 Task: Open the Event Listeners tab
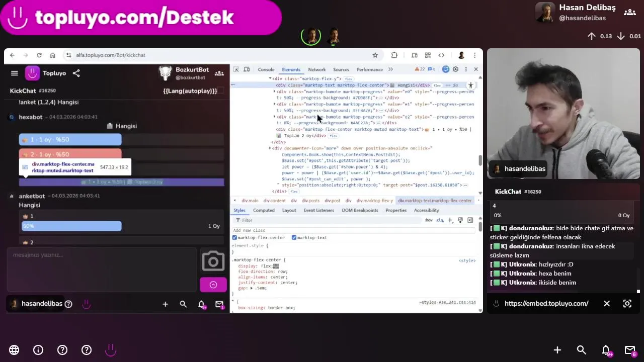(x=319, y=210)
